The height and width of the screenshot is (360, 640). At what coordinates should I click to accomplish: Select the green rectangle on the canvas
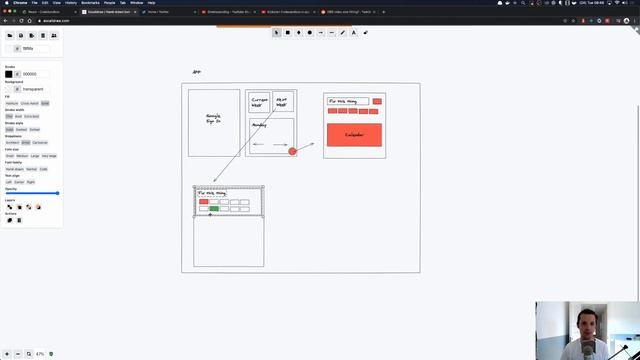[214, 209]
